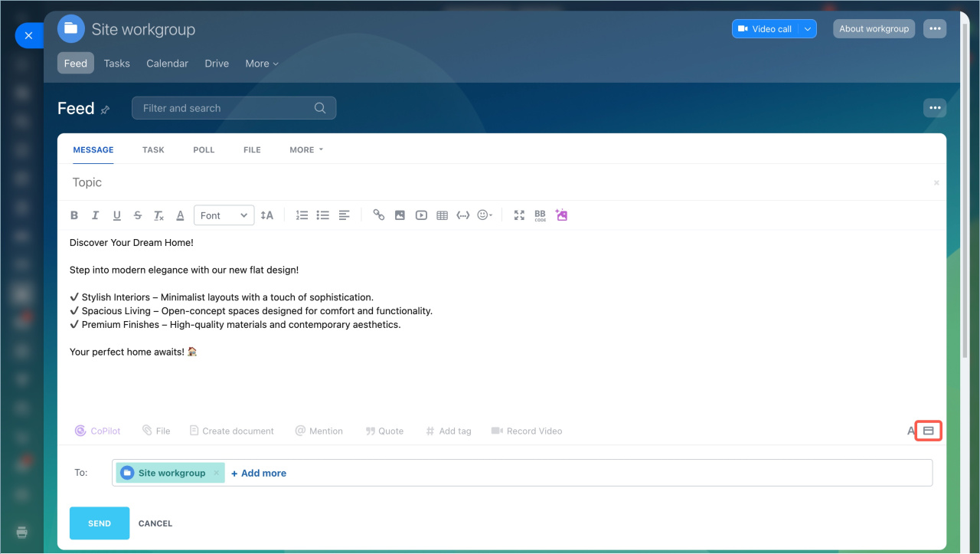Expand the More workgroup menu

(x=262, y=63)
